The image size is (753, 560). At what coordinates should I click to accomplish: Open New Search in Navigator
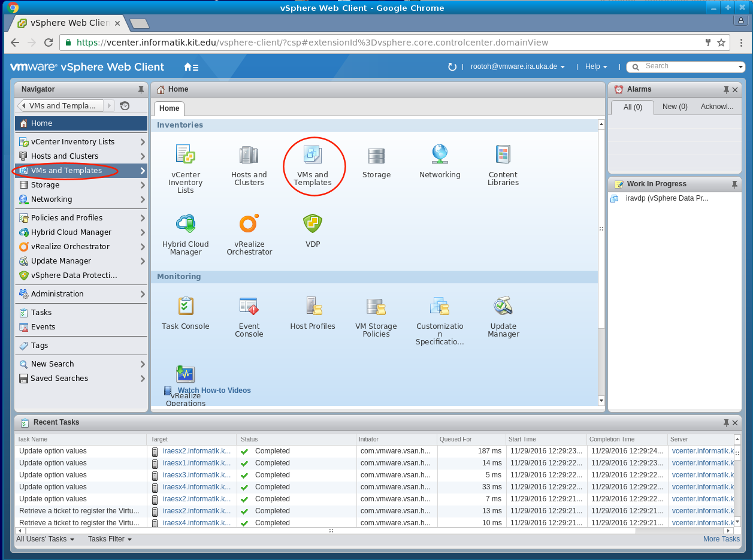click(x=81, y=364)
